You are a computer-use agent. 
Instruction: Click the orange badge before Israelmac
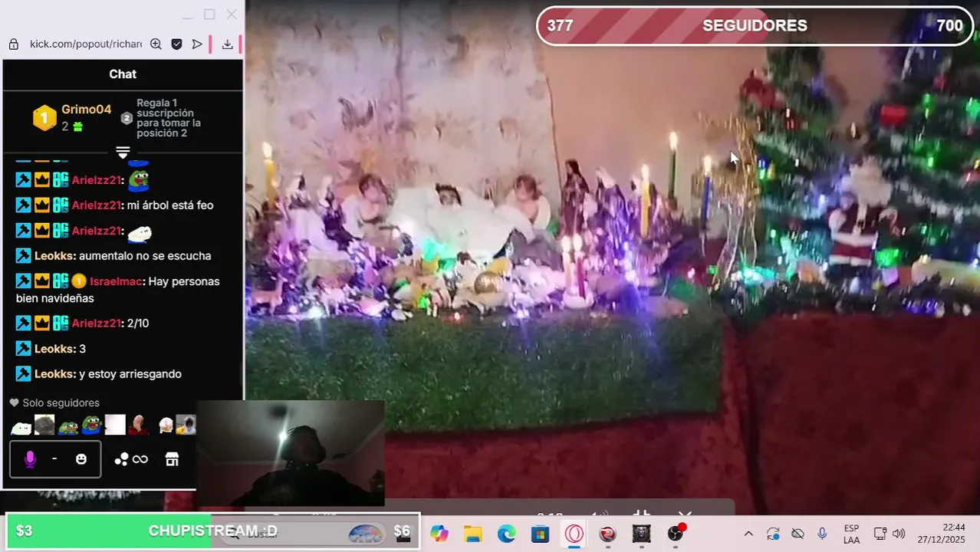79,281
